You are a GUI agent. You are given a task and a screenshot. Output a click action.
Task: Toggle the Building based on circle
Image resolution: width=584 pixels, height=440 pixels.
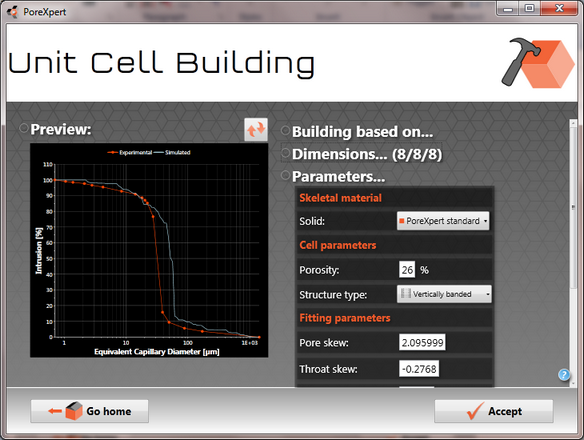(x=286, y=131)
